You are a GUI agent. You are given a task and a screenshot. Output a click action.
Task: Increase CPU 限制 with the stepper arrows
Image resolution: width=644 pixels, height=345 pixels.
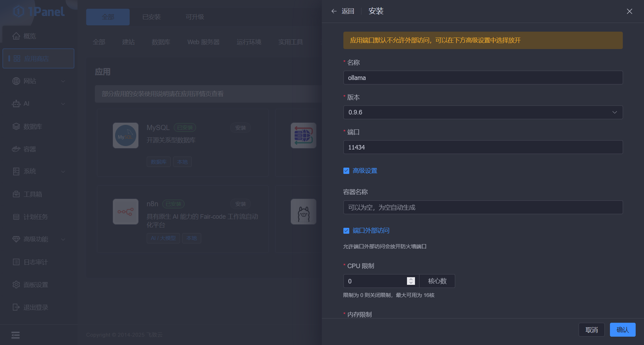[x=411, y=279]
